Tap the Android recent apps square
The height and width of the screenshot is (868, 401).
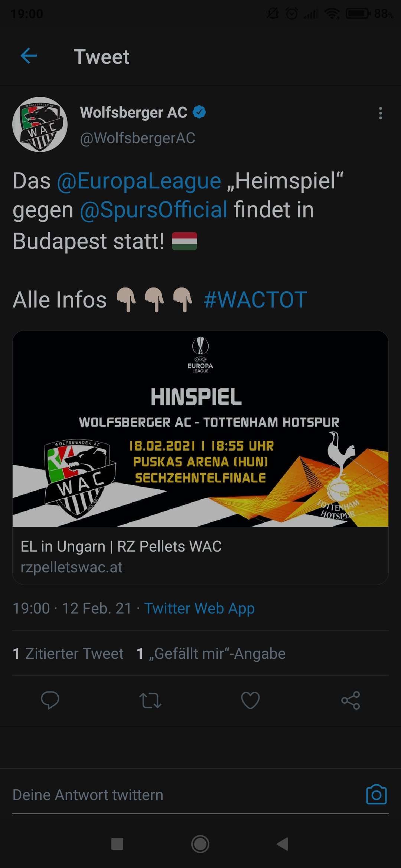point(117,844)
